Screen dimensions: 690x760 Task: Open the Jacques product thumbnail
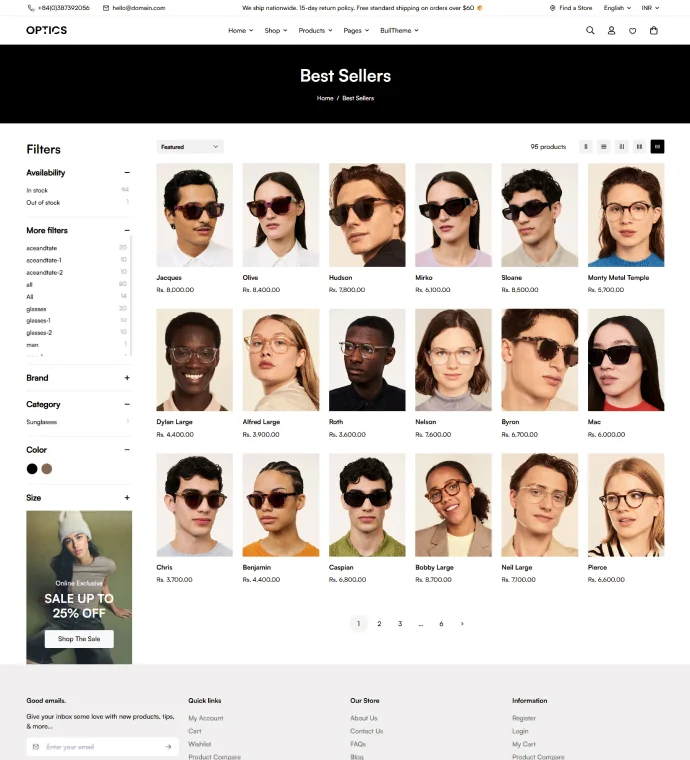[194, 215]
